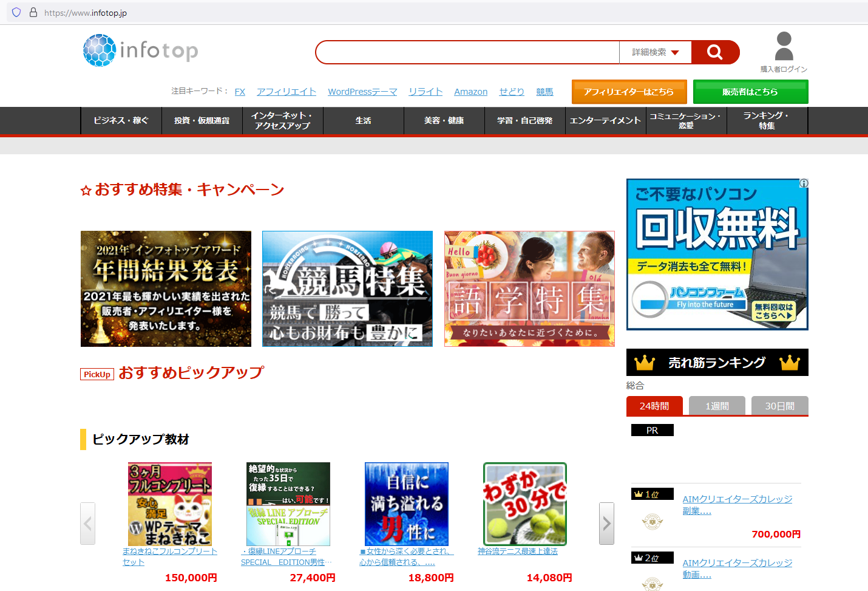Screen dimensions: 868x591
Task: Open the 美容・健康 category menu
Action: pos(444,120)
